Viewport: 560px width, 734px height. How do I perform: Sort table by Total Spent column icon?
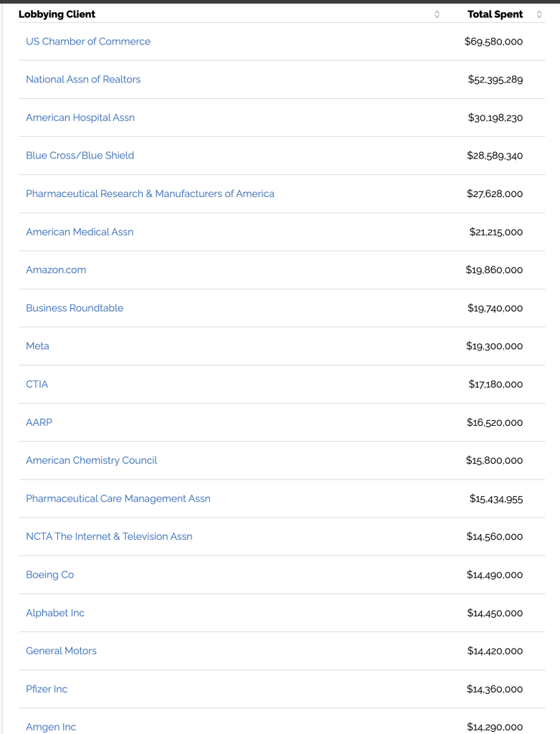pyautogui.click(x=539, y=14)
